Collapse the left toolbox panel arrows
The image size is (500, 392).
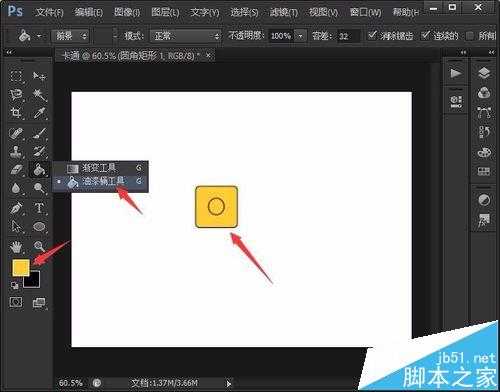click(9, 52)
